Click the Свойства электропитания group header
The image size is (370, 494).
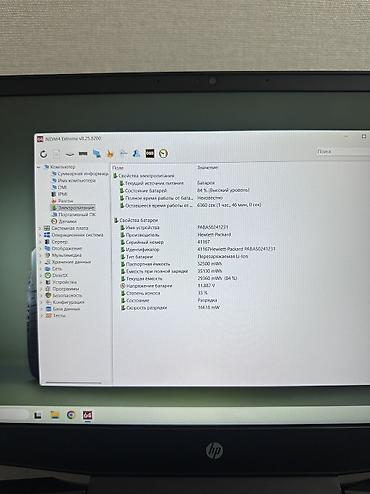(144, 176)
